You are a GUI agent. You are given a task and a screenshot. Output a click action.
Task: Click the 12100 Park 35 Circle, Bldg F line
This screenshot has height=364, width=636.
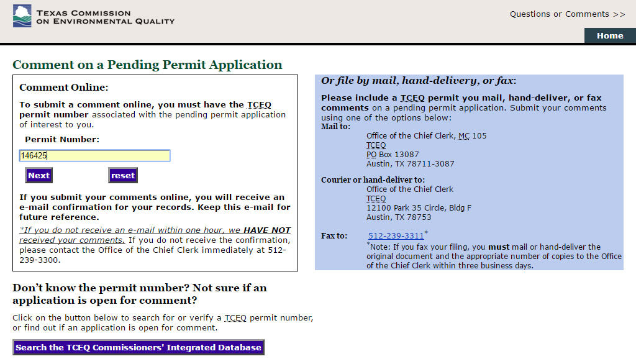pos(419,207)
